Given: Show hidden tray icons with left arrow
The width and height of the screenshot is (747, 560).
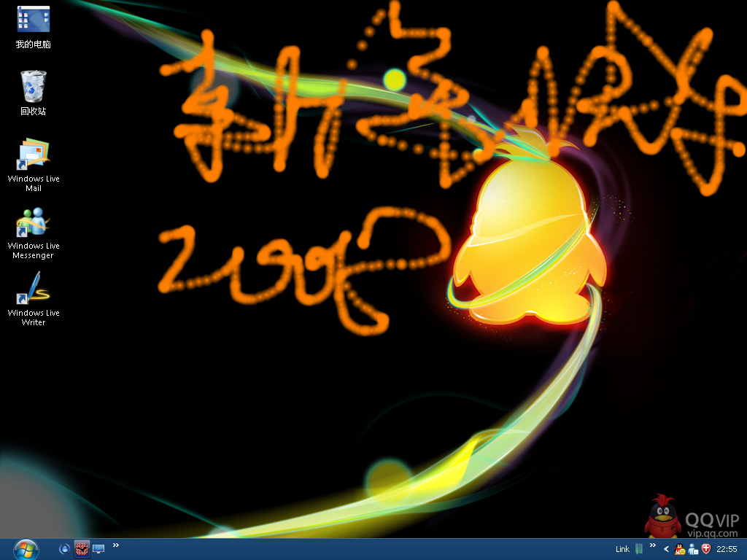Looking at the screenshot, I should [x=666, y=549].
